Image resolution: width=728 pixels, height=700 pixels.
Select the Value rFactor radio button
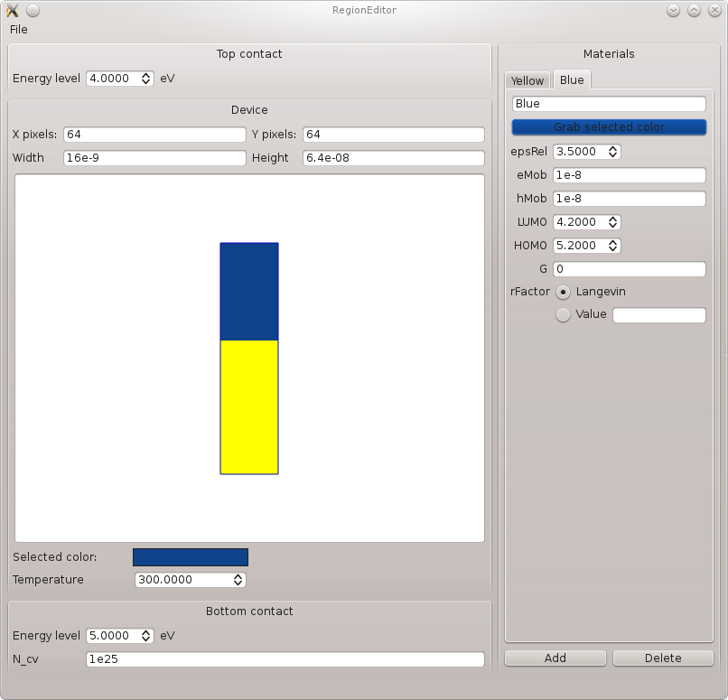click(x=564, y=314)
